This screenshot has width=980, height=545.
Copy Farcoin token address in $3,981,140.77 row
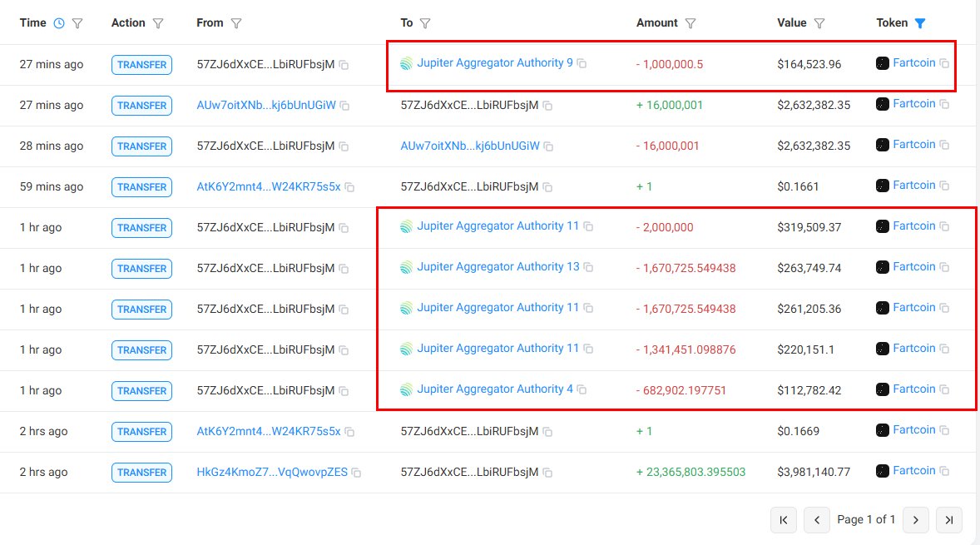tap(944, 471)
